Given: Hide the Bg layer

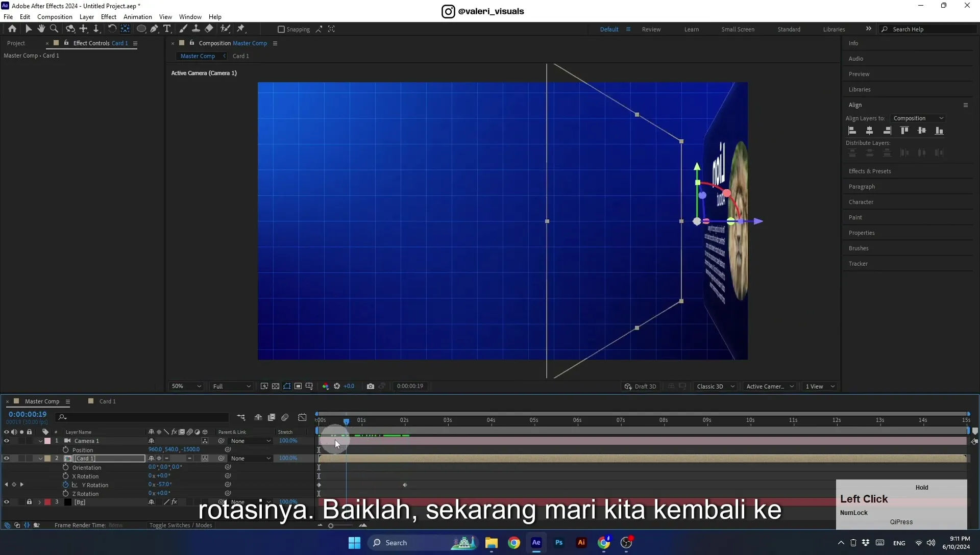Looking at the screenshot, I should (x=7, y=502).
